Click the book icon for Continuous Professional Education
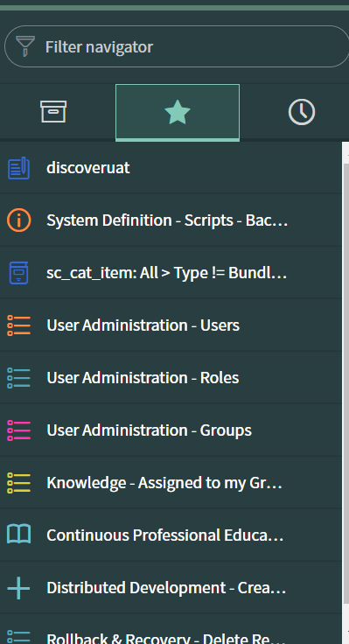The width and height of the screenshot is (349, 644). 19,535
